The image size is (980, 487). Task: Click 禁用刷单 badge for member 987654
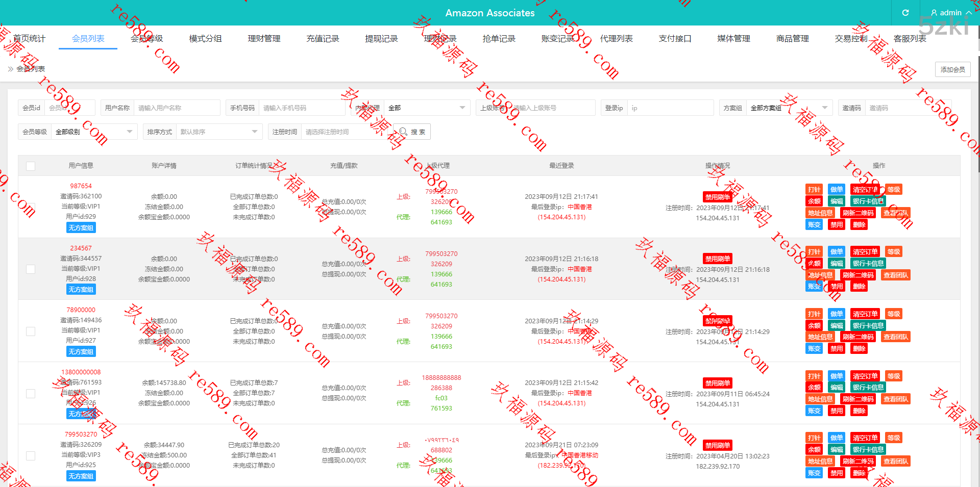click(x=717, y=197)
